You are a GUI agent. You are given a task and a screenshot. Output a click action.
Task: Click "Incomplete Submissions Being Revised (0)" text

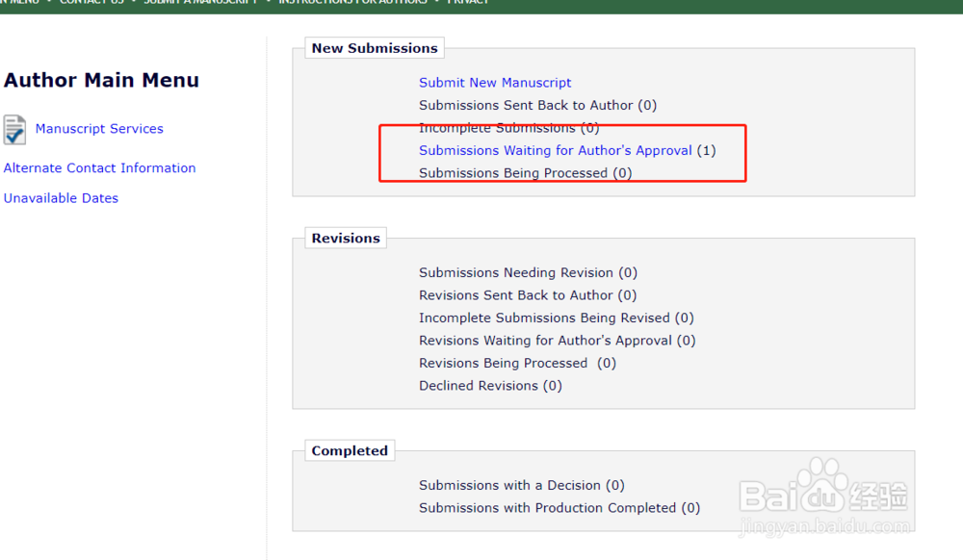(x=557, y=318)
